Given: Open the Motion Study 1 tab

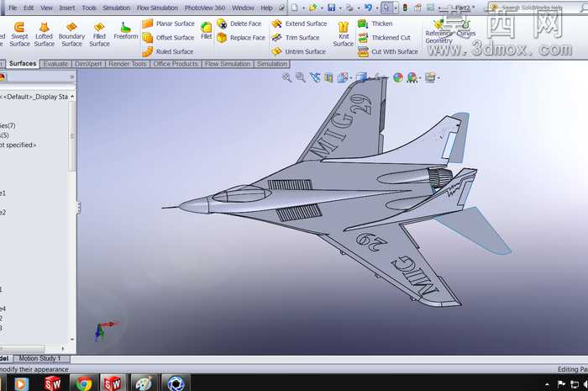Looking at the screenshot, I should [x=39, y=358].
